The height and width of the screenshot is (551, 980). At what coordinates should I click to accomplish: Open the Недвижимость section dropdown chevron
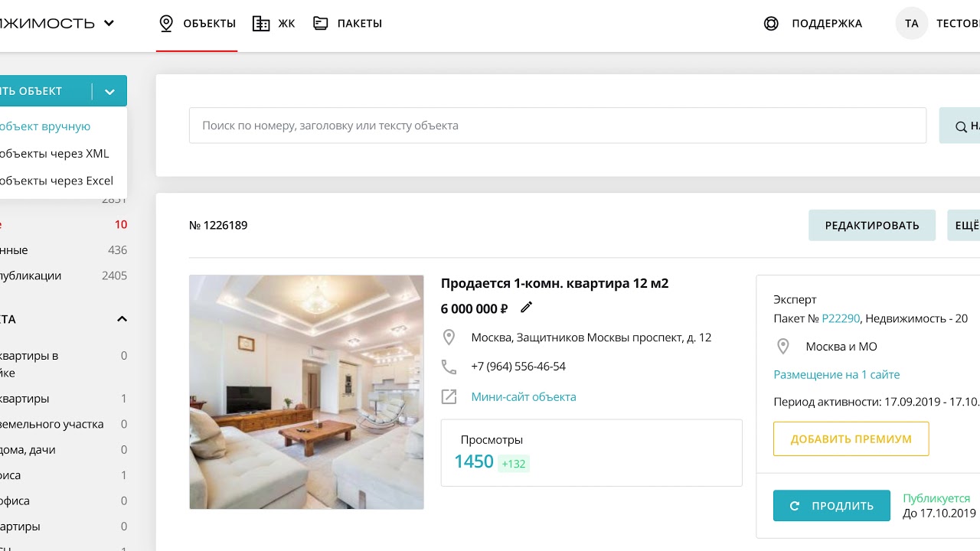click(x=109, y=23)
